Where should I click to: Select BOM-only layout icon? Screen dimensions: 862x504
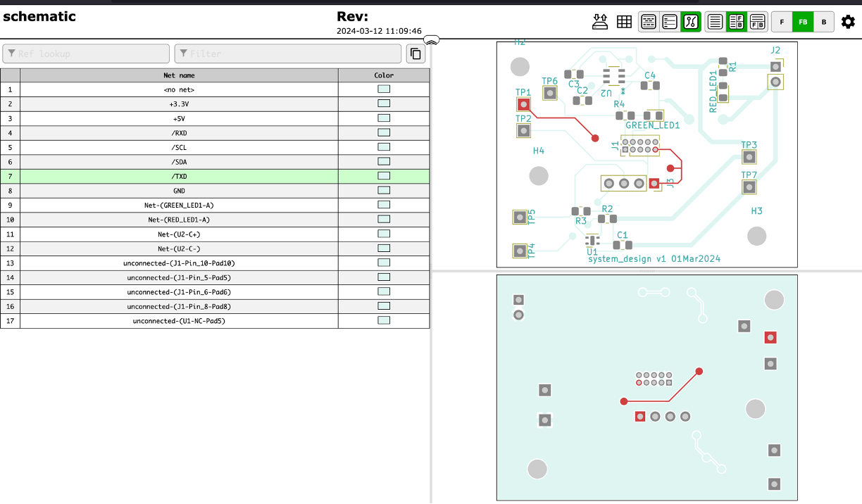(x=716, y=22)
